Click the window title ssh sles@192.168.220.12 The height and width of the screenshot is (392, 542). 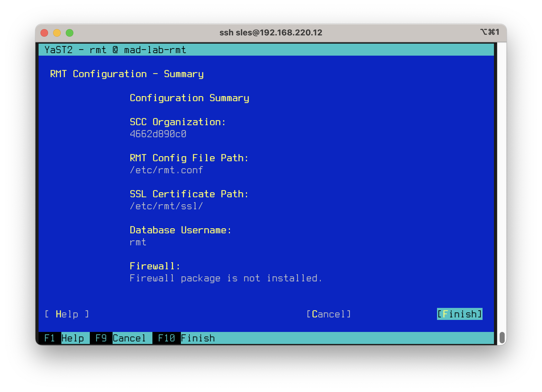pyautogui.click(x=271, y=33)
